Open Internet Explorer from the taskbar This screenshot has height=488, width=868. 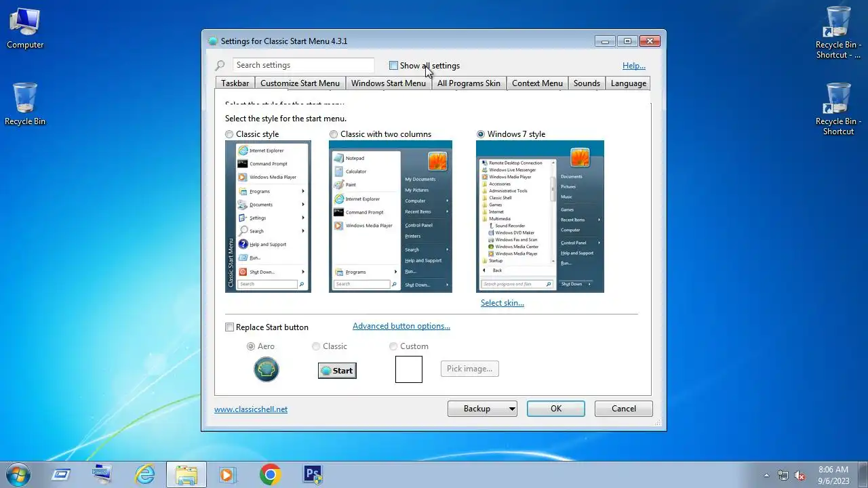tap(144, 474)
